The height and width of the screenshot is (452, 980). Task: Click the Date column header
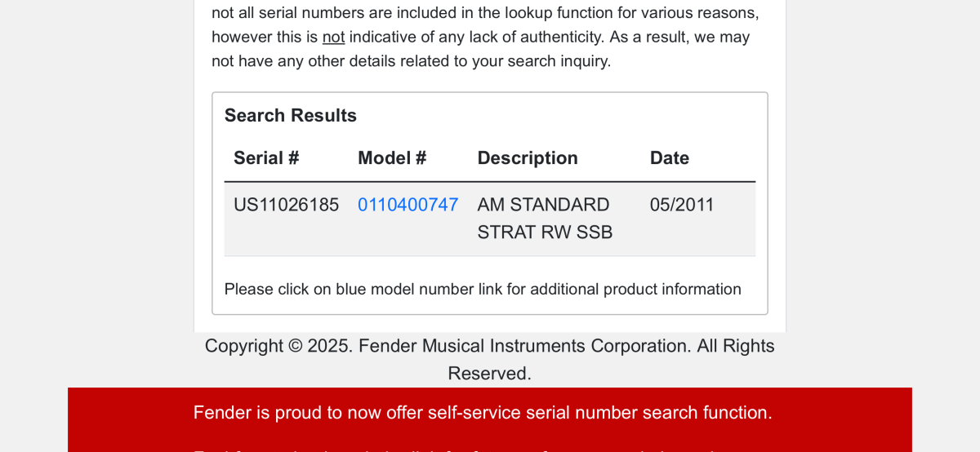coord(669,158)
